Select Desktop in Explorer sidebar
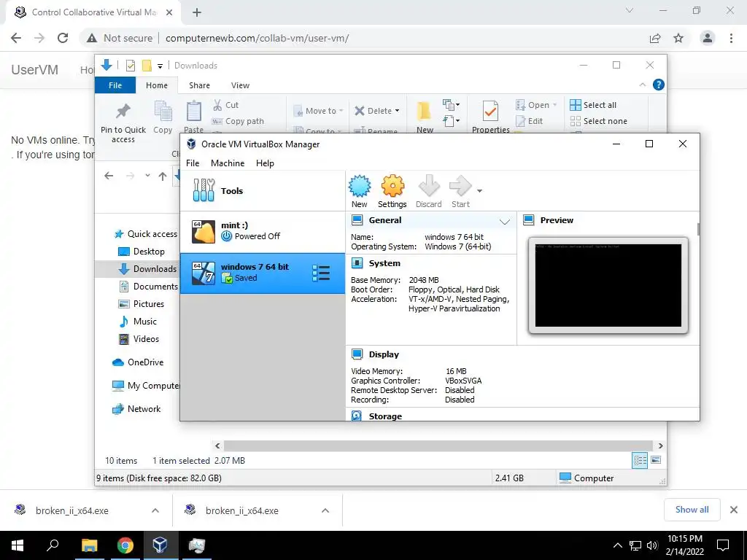This screenshot has height=560, width=747. (141, 252)
